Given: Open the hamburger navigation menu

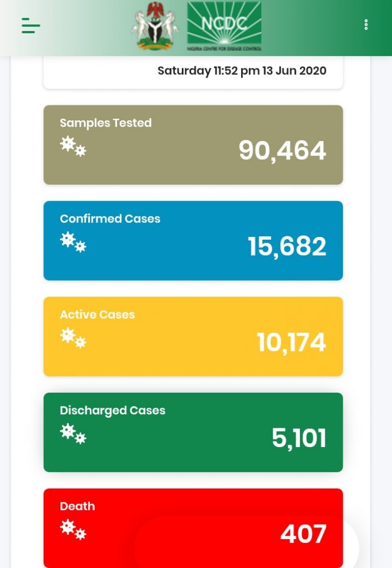Looking at the screenshot, I should pos(31,26).
